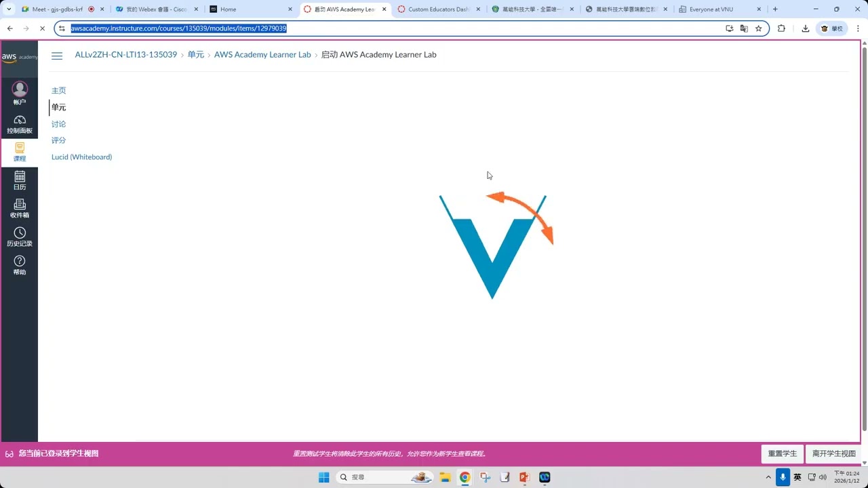Click the browser back arrow
The height and width of the screenshot is (488, 868).
[10, 28]
